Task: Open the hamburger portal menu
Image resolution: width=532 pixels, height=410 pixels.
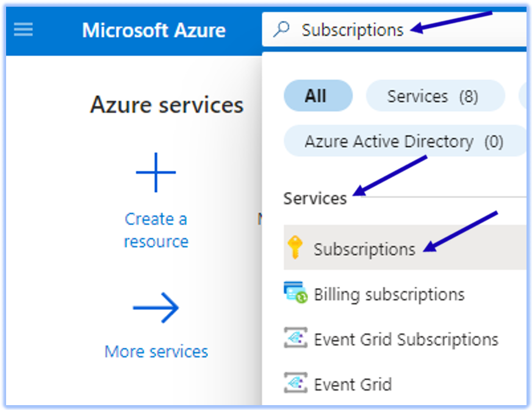Action: point(23,30)
